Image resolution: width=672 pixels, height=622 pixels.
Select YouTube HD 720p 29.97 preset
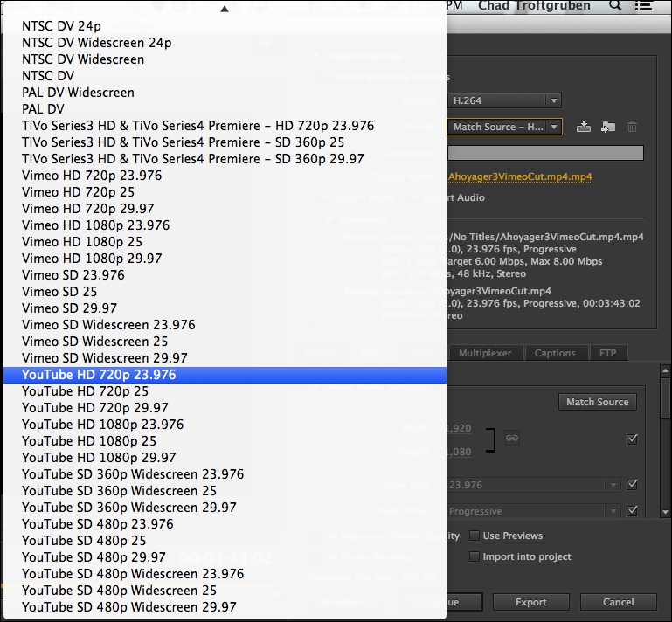[x=225, y=408]
